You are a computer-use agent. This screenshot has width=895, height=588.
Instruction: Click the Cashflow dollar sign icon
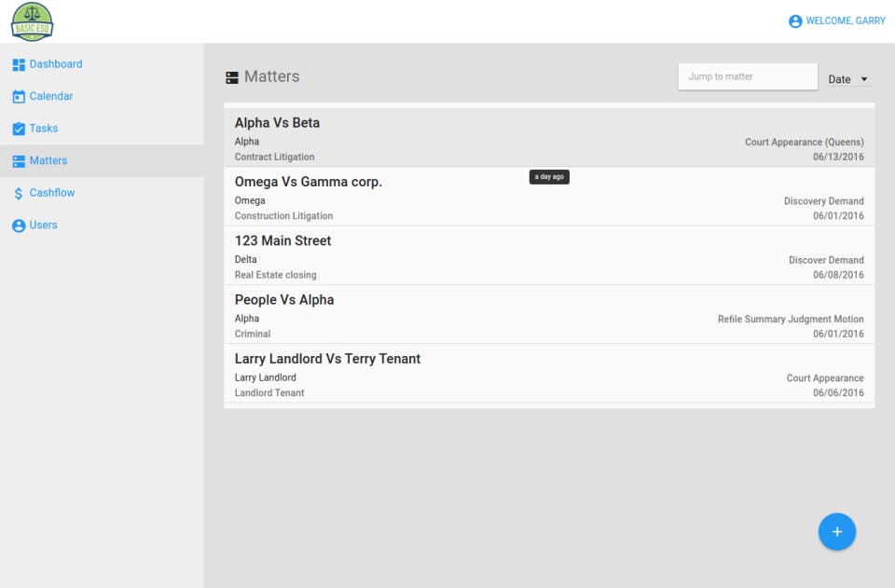[19, 193]
